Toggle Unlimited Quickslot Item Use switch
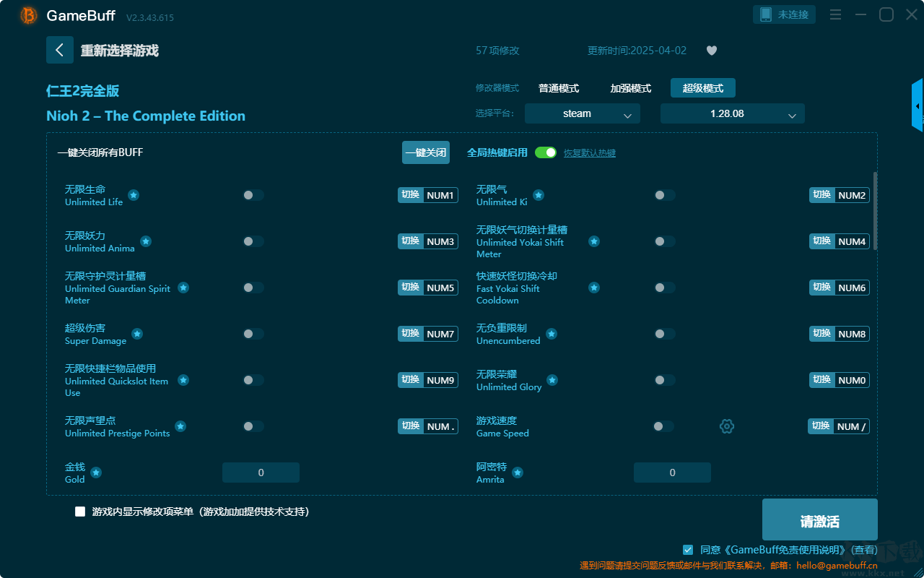Viewport: 924px width, 578px height. click(253, 380)
